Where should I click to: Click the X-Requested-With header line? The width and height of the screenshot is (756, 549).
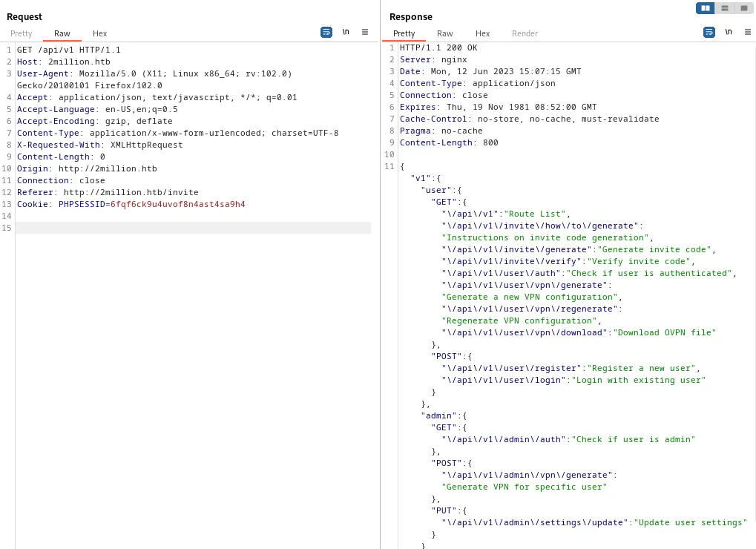100,145
